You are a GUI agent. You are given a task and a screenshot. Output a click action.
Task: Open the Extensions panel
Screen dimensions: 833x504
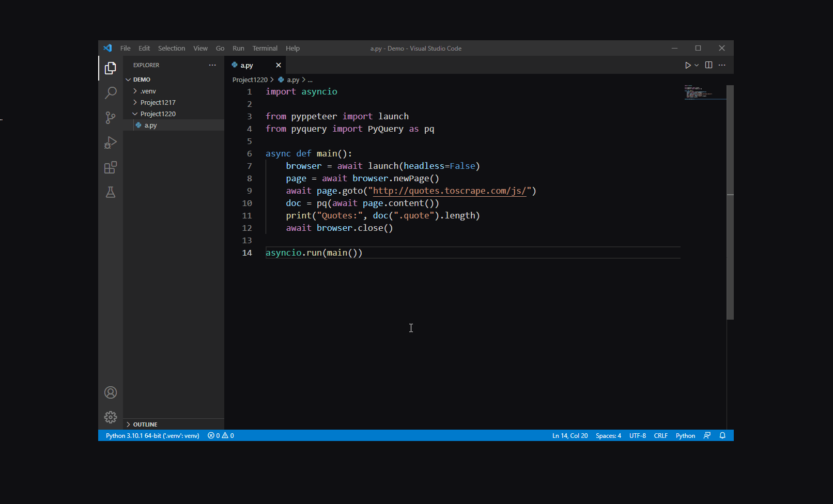tap(110, 167)
